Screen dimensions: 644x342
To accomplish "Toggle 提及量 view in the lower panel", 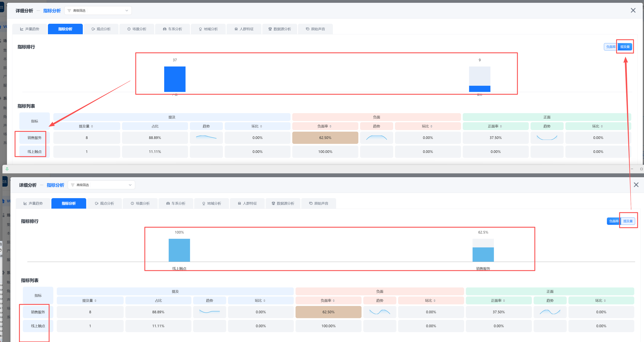I will [x=628, y=221].
